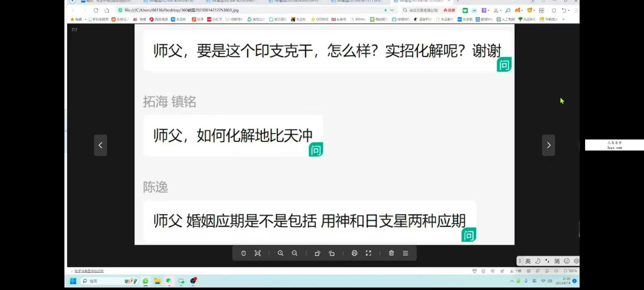Zoom in on the image with the plus magnifier
Image resolution: width=644 pixels, height=290 pixels.
tap(281, 253)
